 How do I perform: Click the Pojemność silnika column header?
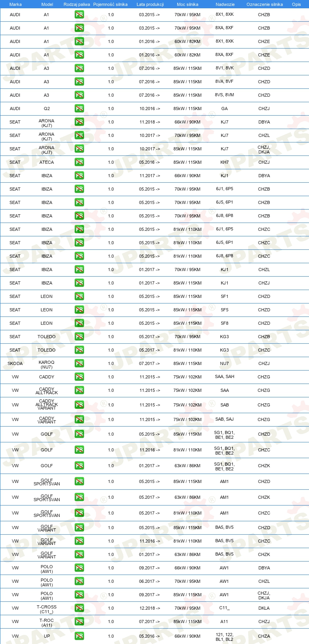[x=110, y=4]
